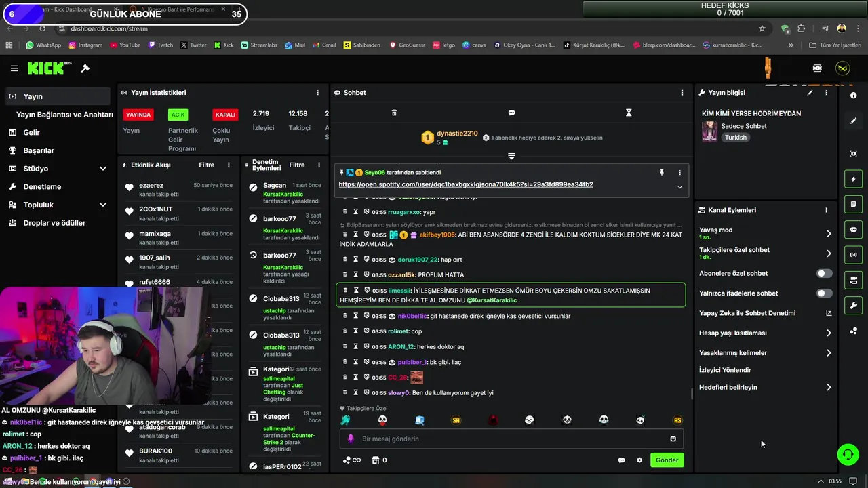
Task: Click the Sadece Sohbet category thumbnail
Action: pos(709,131)
